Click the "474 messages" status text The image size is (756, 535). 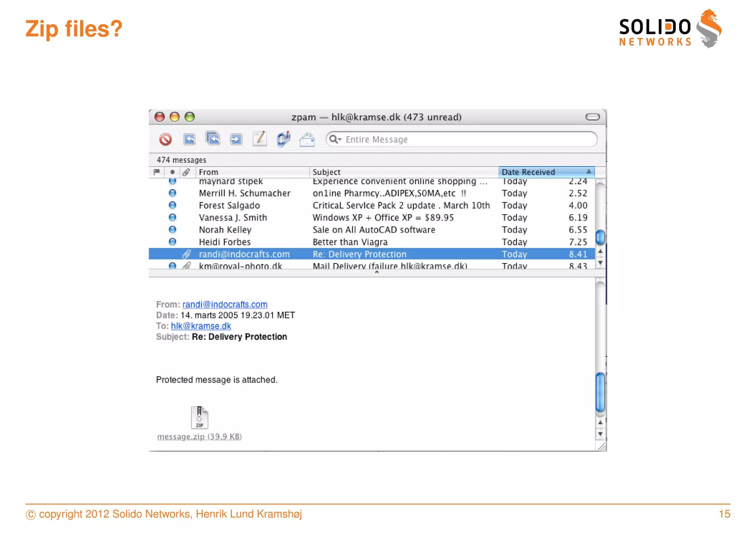[x=181, y=160]
